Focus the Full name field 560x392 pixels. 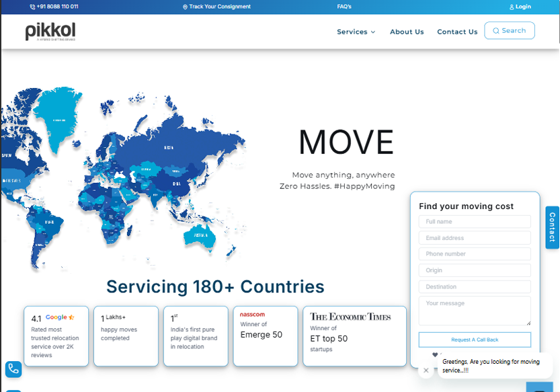tap(475, 221)
